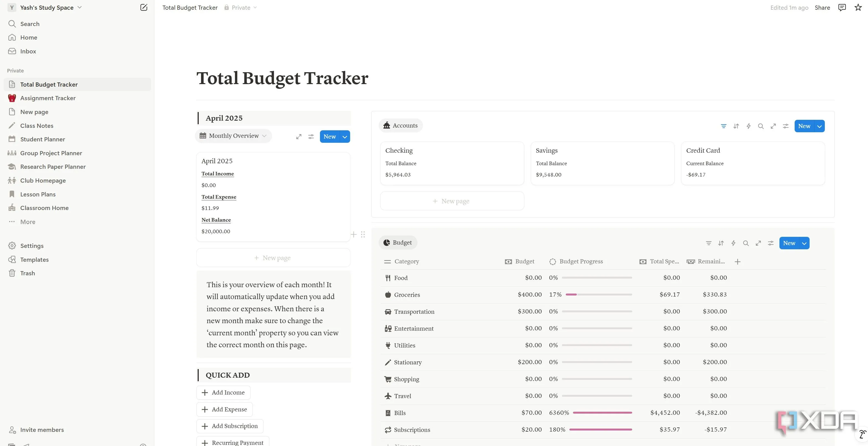Viewport: 868px width, 446px height.
Task: Open the Checking account card
Action: (x=452, y=163)
